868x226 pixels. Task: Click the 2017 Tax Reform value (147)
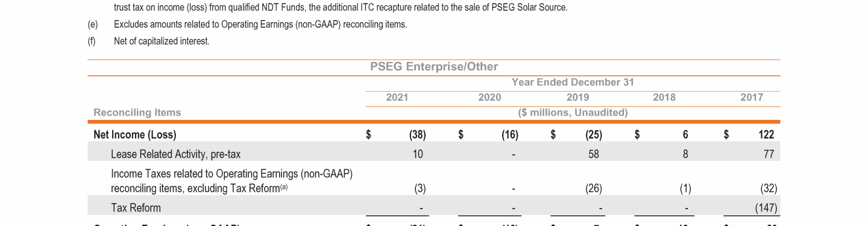[x=766, y=208]
